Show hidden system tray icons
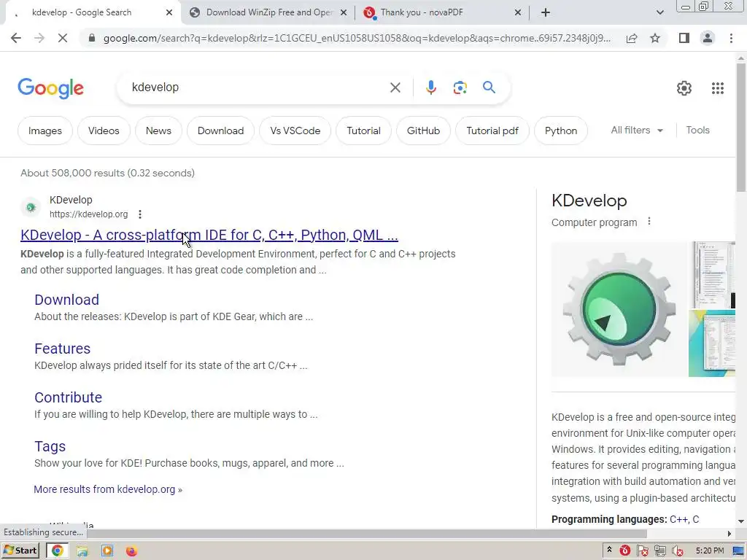This screenshot has width=747, height=560. click(609, 550)
